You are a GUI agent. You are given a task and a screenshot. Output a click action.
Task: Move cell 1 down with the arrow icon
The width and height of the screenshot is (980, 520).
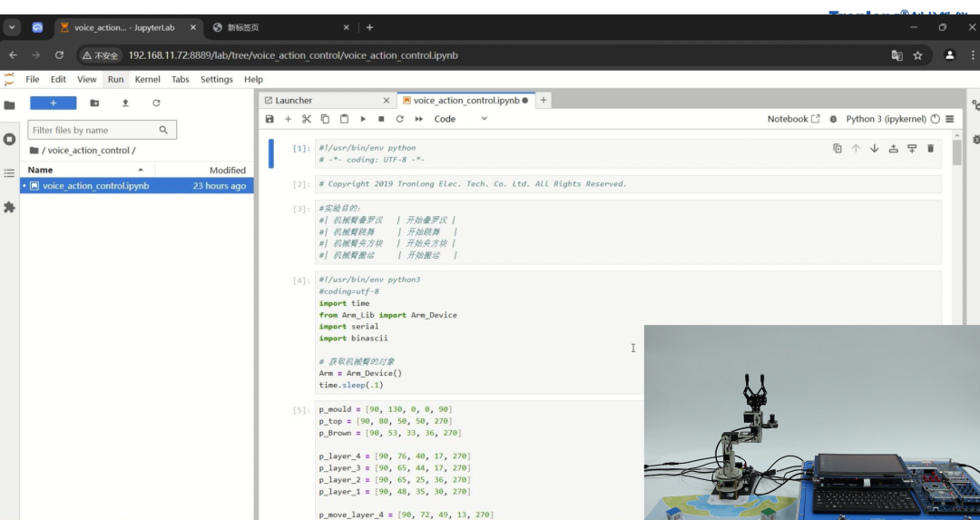(874, 149)
